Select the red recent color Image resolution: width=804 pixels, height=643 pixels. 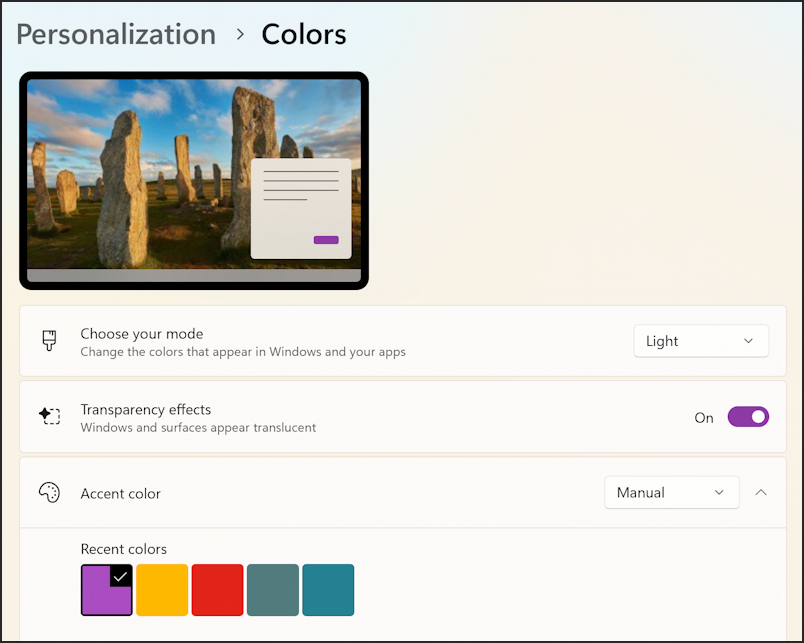[x=217, y=590]
